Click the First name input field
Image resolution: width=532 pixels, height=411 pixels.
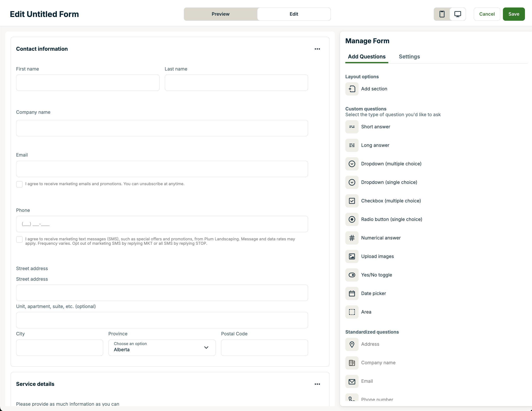click(87, 83)
